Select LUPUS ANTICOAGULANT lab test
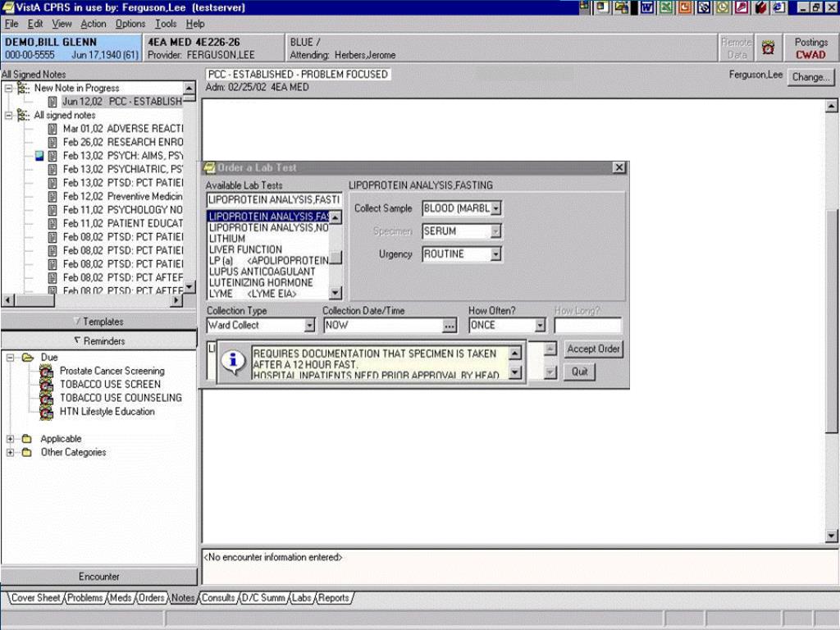This screenshot has height=630, width=840. (262, 272)
